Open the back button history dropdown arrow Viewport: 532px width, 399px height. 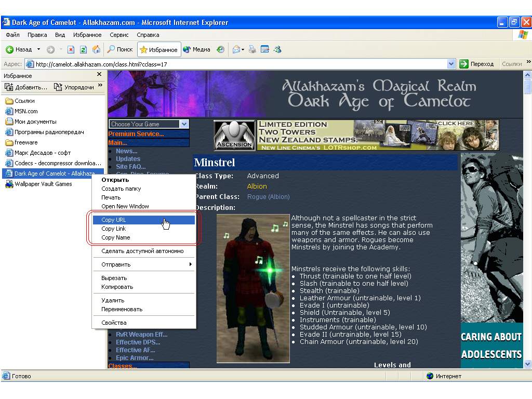coord(38,49)
